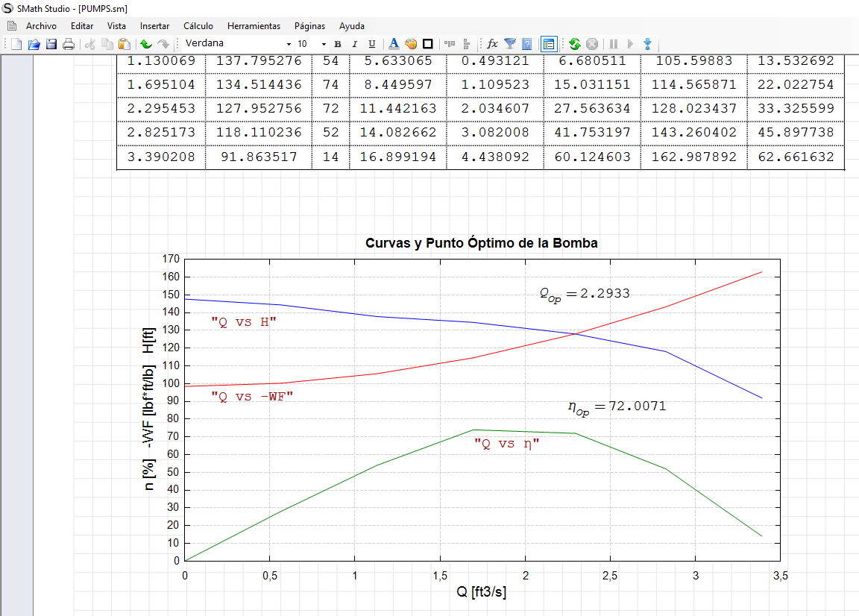Image resolution: width=859 pixels, height=616 pixels.
Task: Click the paste clipboard icon
Action: [x=125, y=44]
